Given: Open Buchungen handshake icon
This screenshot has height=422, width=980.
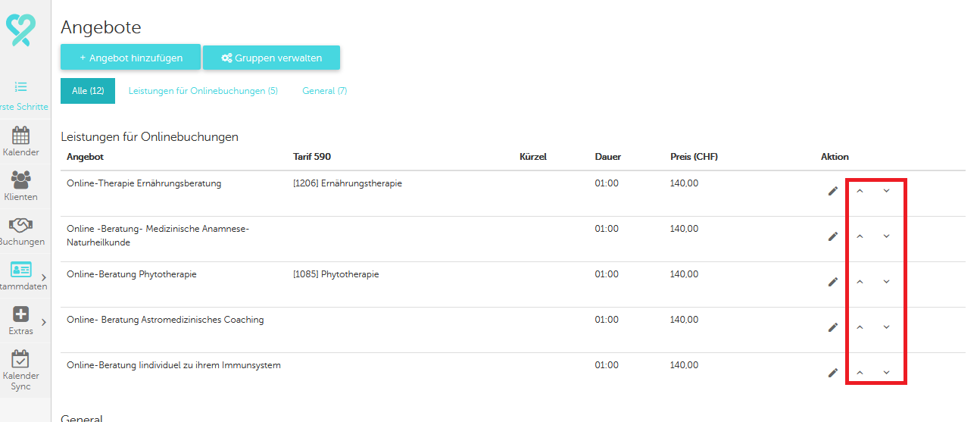Looking at the screenshot, I should tap(21, 226).
